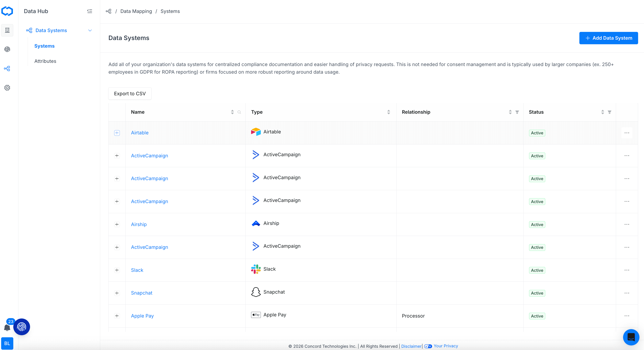Open the Relationship column filter icon
644x350 pixels.
(517, 112)
